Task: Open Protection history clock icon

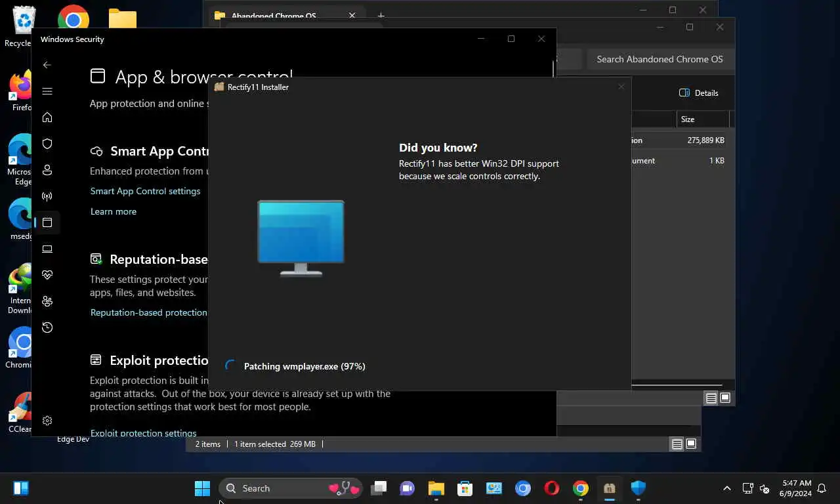Action: click(47, 327)
